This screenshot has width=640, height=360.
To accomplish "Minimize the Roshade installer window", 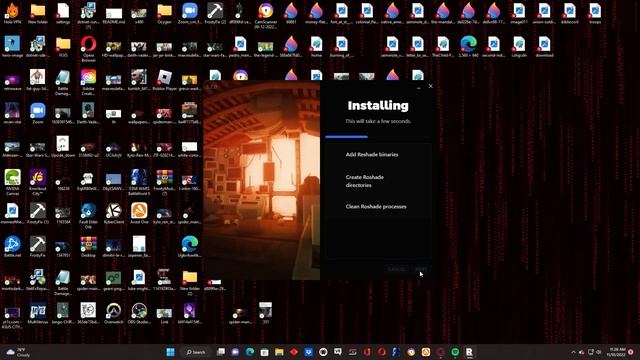I will point(418,87).
